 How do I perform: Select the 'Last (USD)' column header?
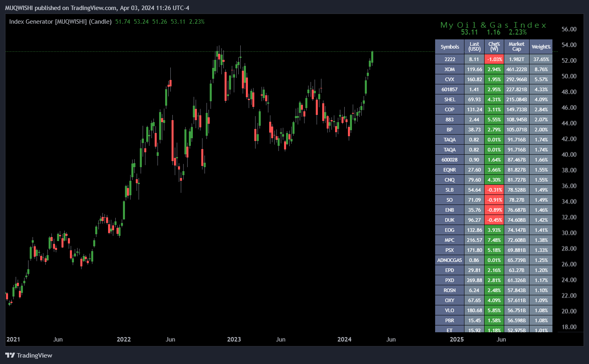pos(474,47)
